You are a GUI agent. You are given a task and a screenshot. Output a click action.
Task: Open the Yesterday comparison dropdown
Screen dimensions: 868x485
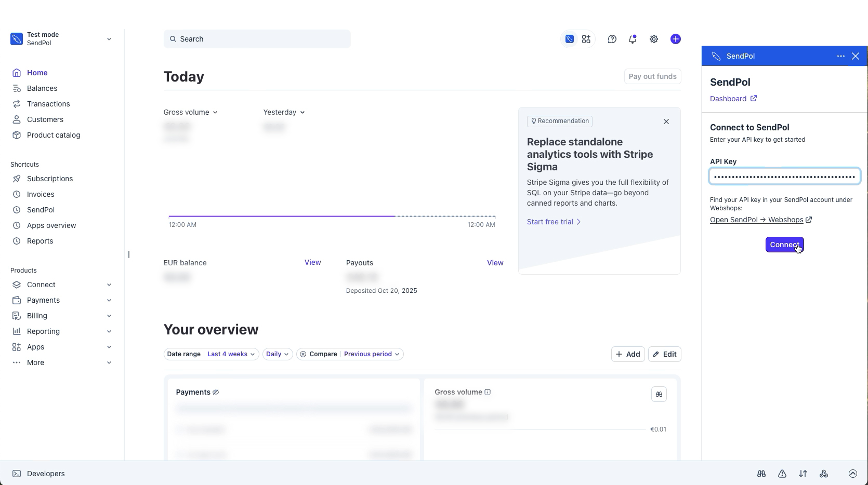(284, 112)
